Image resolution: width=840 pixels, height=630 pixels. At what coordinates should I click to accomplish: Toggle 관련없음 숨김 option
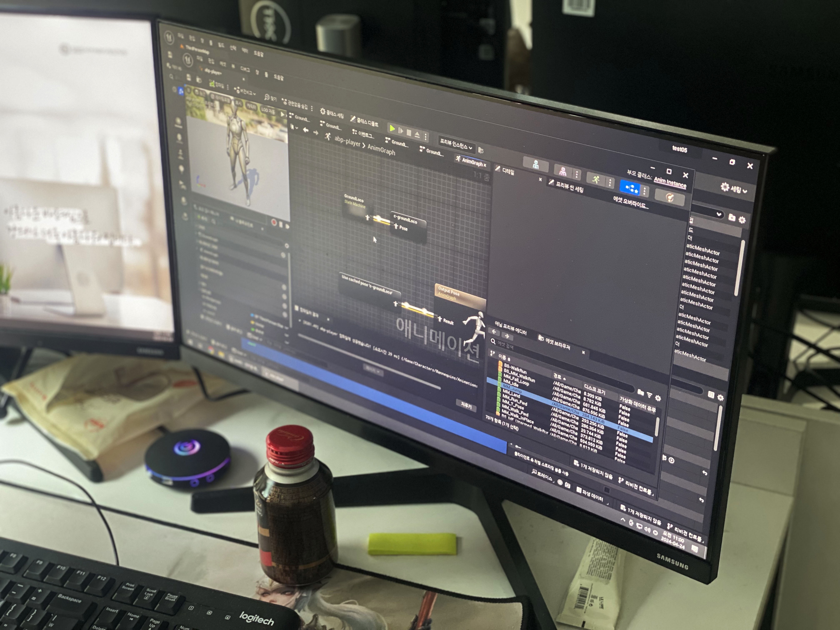295,104
